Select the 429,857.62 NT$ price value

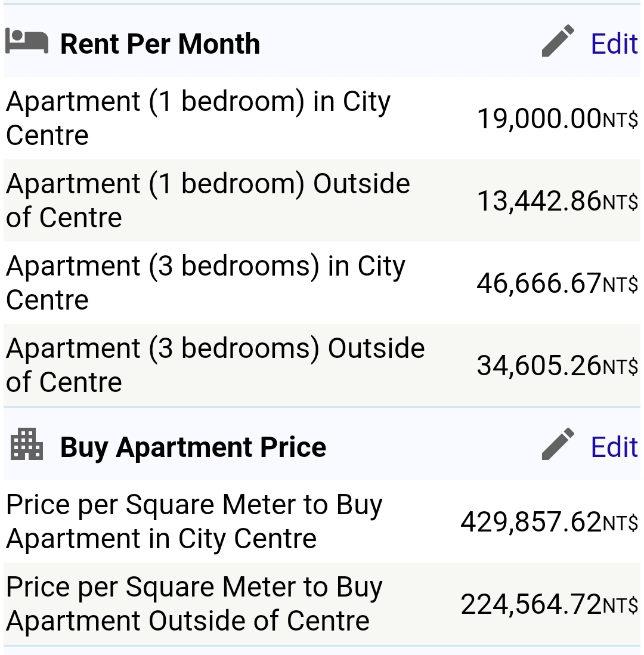click(549, 522)
